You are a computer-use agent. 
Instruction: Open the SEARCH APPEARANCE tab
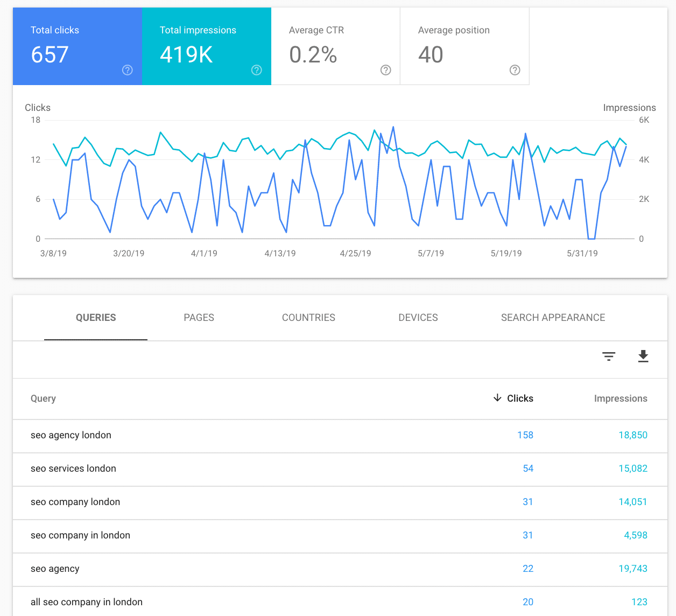point(553,318)
